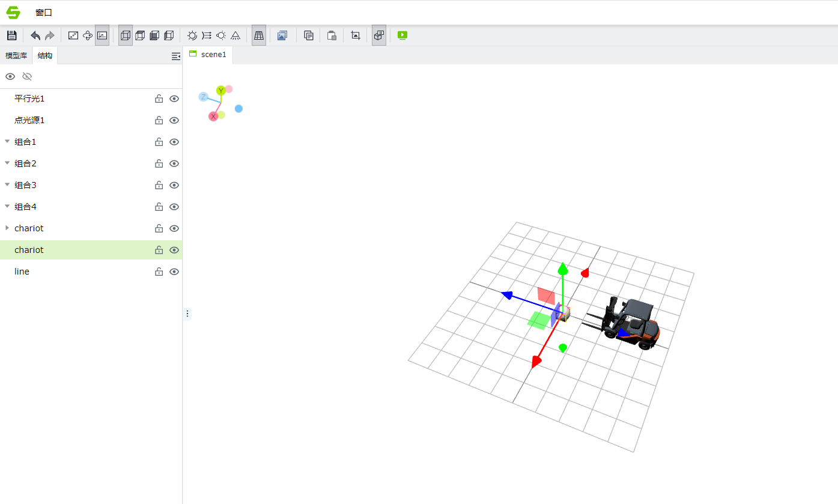
Task: Switch to the 模型库 tab
Action: click(16, 56)
